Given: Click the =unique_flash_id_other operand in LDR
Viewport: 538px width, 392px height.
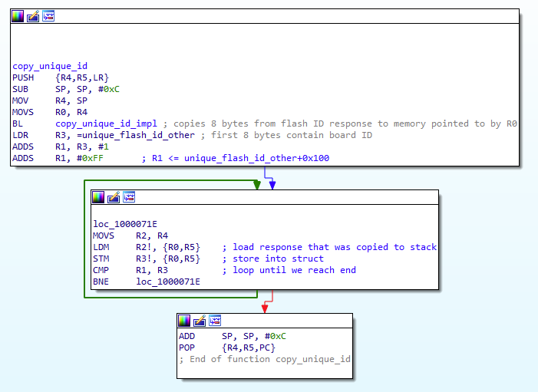Looking at the screenshot, I should (x=136, y=135).
